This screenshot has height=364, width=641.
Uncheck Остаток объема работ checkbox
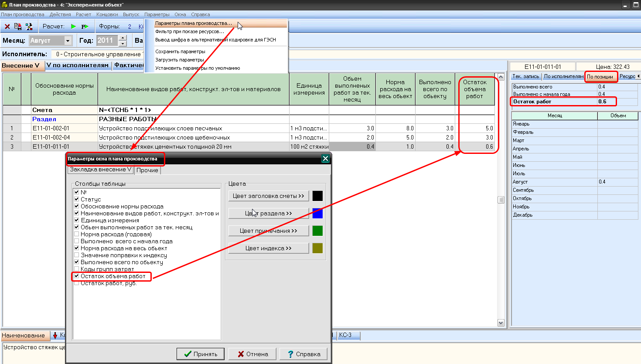(x=77, y=276)
